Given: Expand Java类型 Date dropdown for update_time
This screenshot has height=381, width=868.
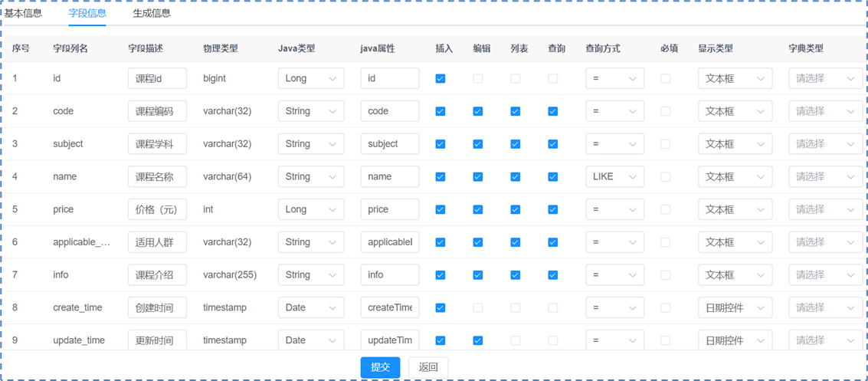Looking at the screenshot, I should click(x=310, y=340).
